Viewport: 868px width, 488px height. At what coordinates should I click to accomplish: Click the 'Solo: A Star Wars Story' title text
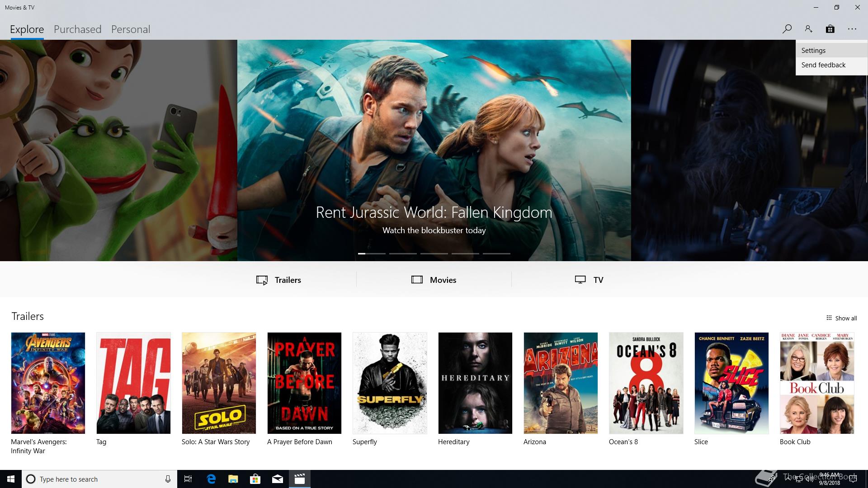(x=216, y=442)
